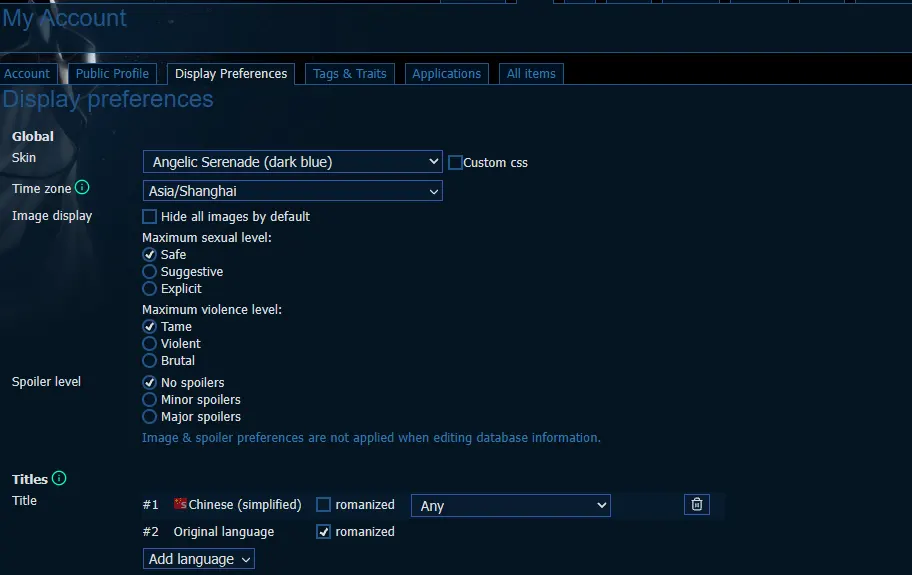The height and width of the screenshot is (575, 912).
Task: Click the Time zone label
Action: (x=41, y=188)
